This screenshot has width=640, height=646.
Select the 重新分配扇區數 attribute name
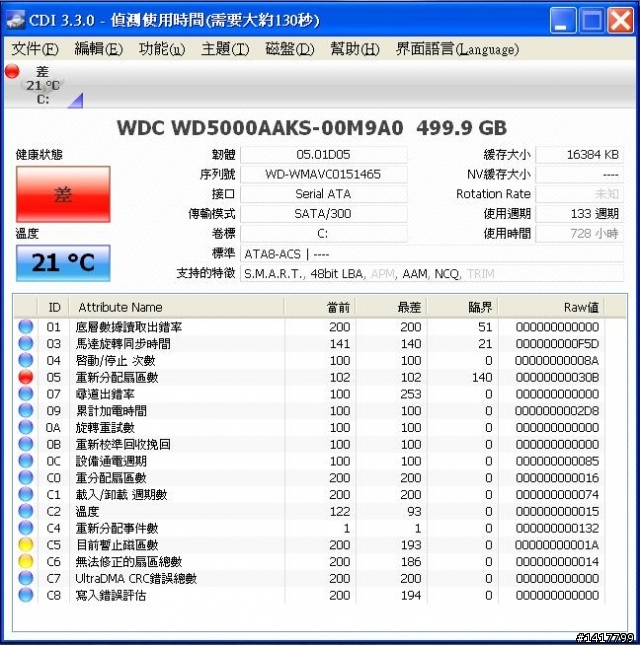[117, 377]
